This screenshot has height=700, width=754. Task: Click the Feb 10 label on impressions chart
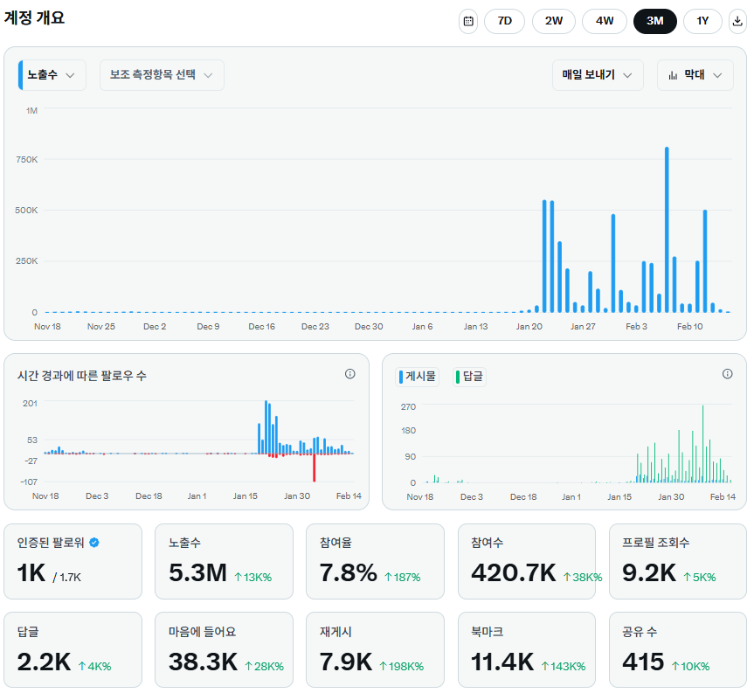pos(689,327)
